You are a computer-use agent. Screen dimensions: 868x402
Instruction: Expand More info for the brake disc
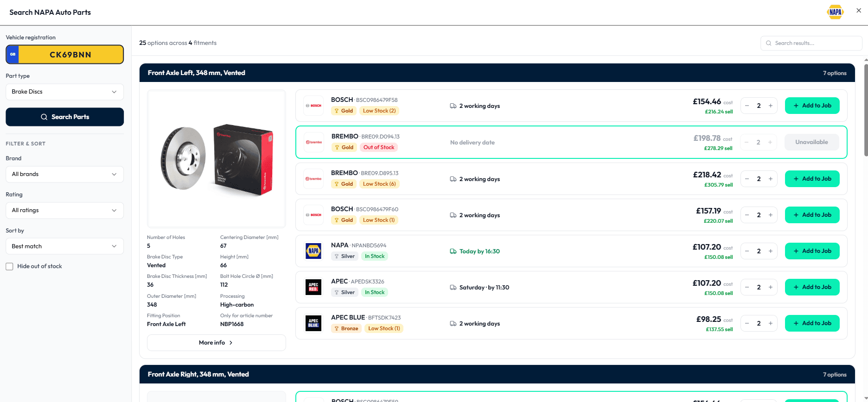[x=216, y=343]
